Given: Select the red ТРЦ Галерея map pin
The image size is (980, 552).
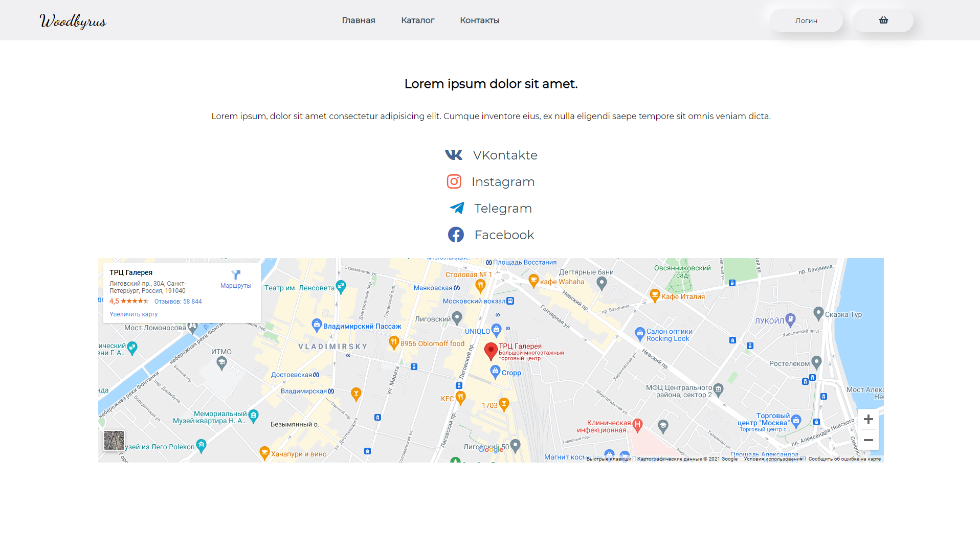Looking at the screenshot, I should point(491,351).
